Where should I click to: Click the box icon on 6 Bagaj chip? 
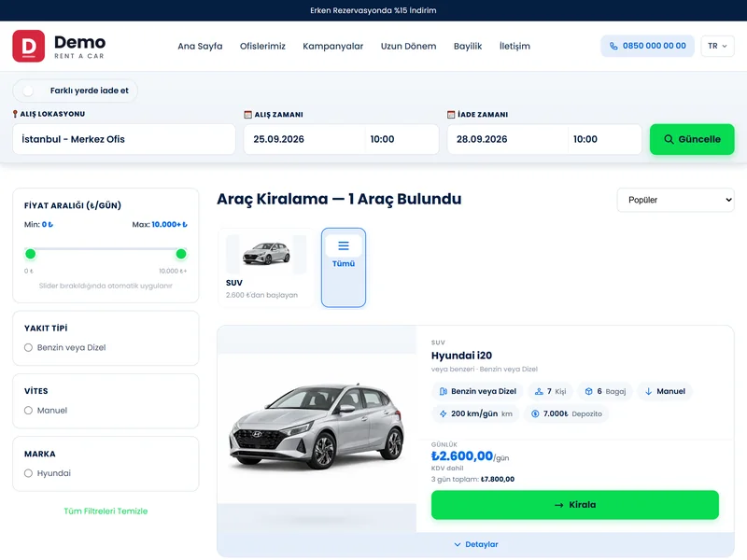589,391
